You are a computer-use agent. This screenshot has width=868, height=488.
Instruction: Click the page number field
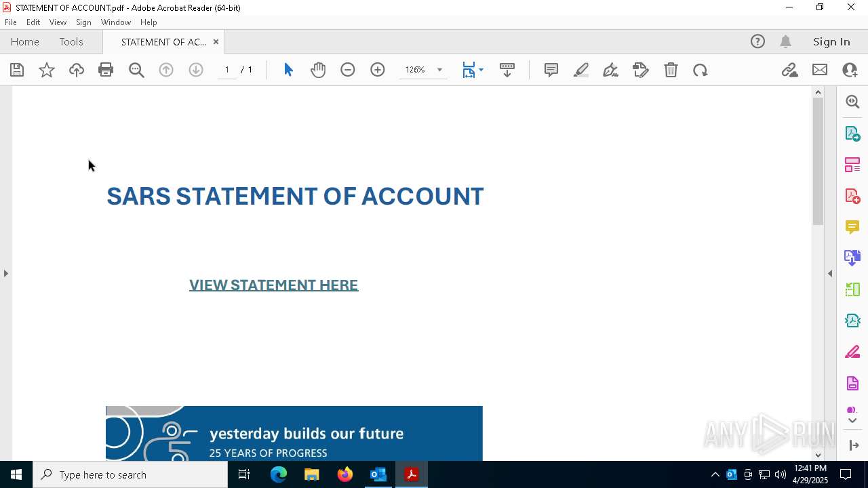[x=227, y=70]
